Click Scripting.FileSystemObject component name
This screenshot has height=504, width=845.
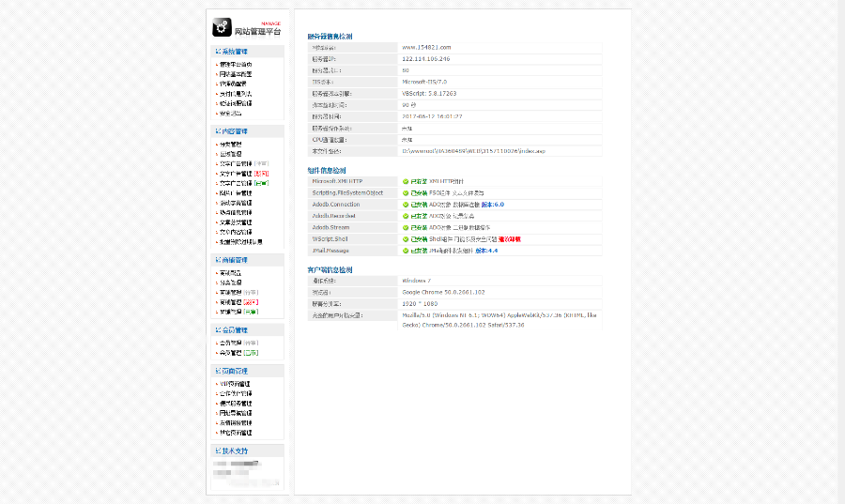point(347,192)
